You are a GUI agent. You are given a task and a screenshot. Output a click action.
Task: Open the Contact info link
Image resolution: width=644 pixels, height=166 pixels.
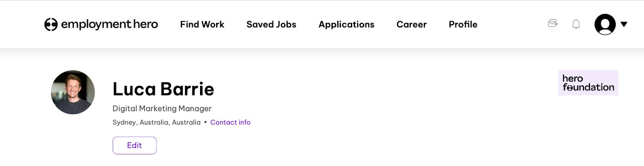[230, 122]
